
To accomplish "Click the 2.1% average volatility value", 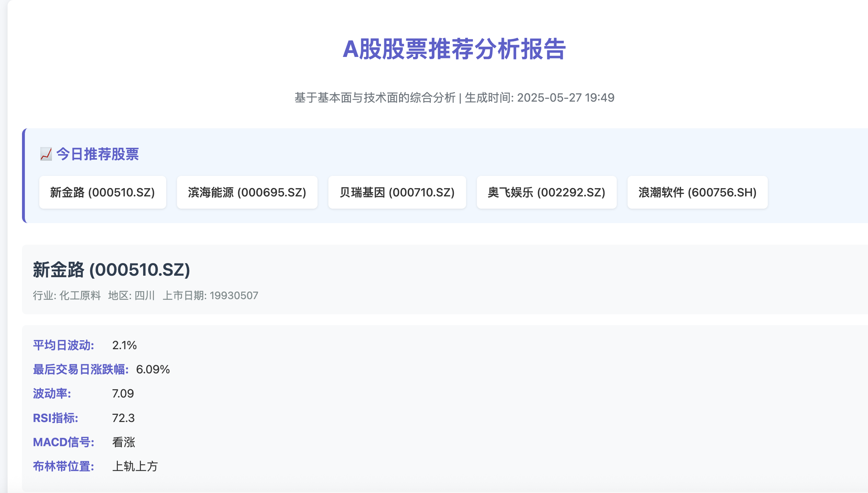I will pyautogui.click(x=124, y=345).
